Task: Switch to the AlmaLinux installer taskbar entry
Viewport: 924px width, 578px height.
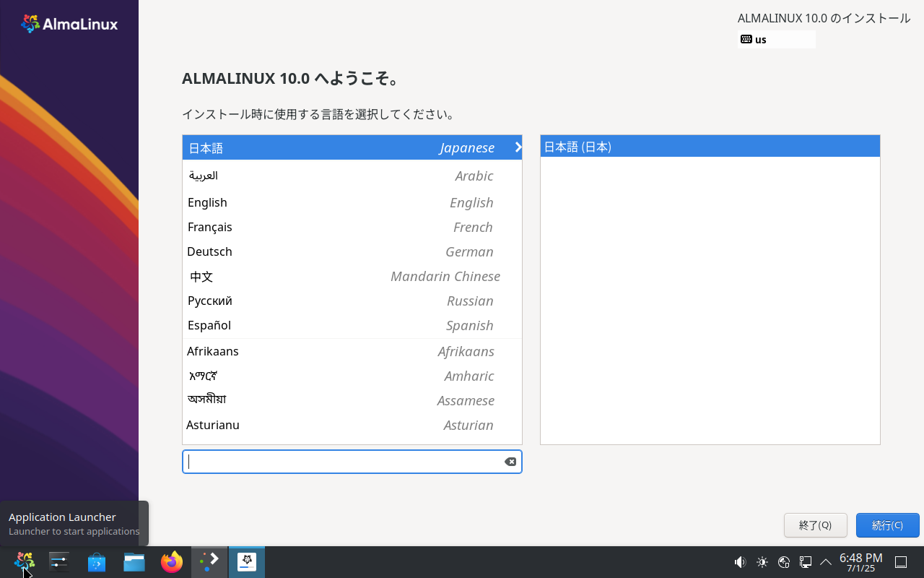Action: pos(247,561)
